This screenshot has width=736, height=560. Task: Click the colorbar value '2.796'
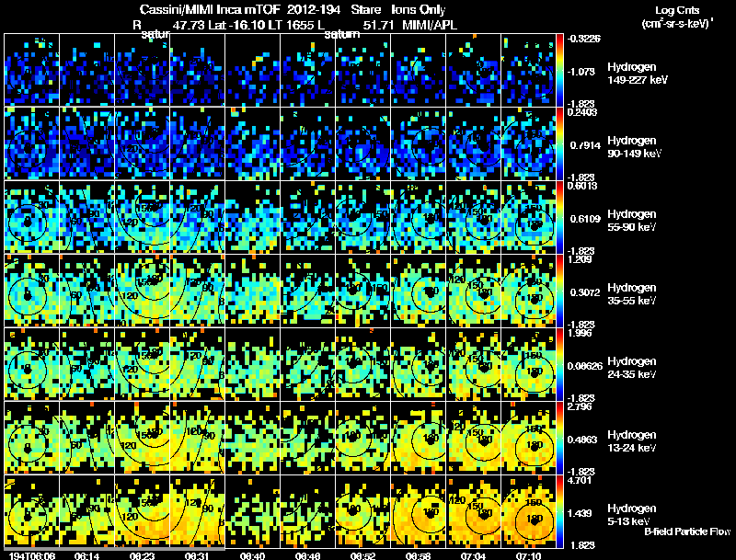(x=580, y=406)
